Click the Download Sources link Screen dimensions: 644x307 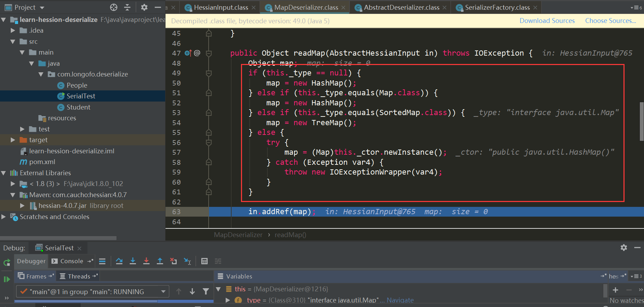coord(547,21)
